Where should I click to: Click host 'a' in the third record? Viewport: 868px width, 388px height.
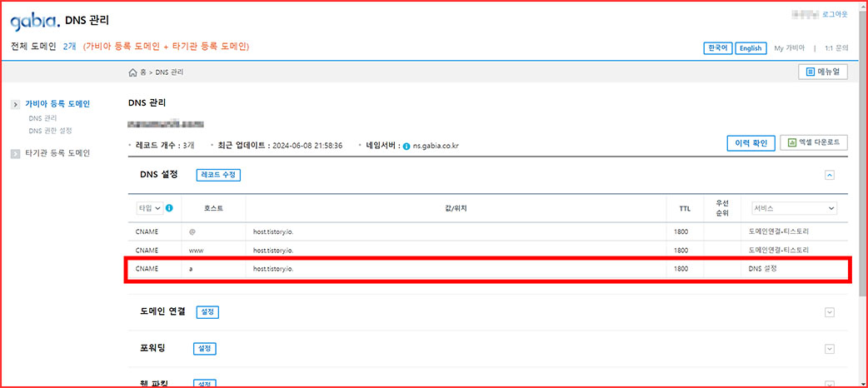point(191,268)
